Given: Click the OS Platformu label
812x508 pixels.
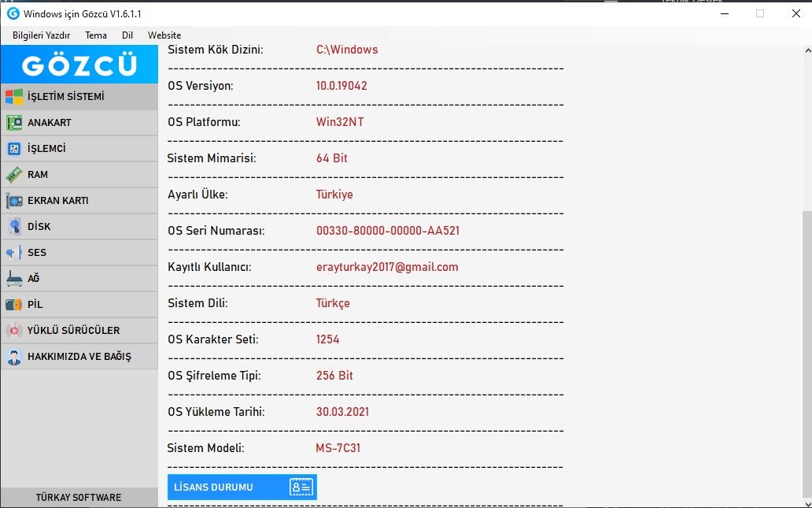Looking at the screenshot, I should pyautogui.click(x=204, y=122).
